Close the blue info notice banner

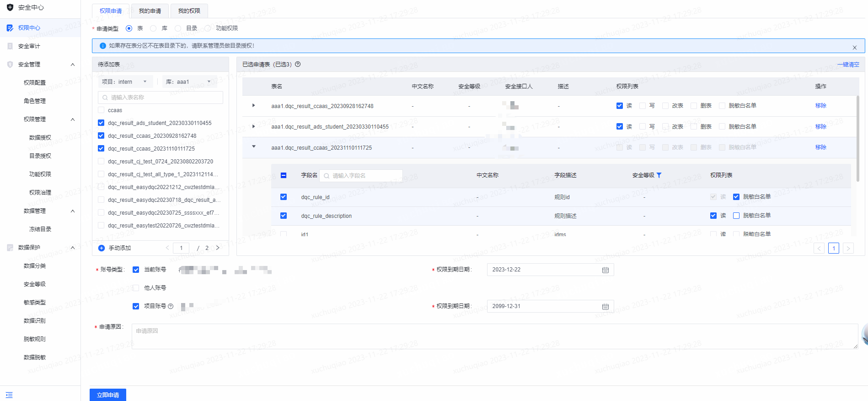854,48
